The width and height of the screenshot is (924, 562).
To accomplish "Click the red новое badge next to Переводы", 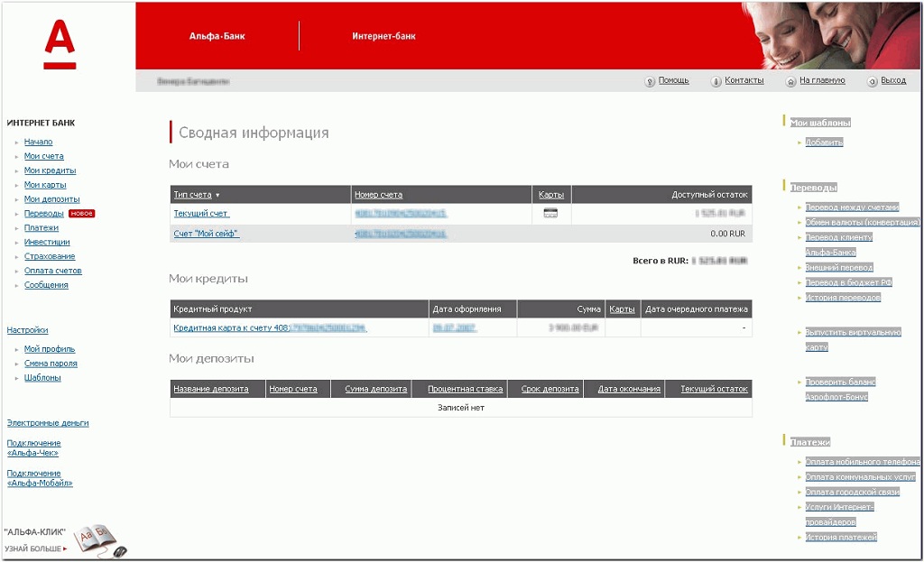I will coord(82,213).
